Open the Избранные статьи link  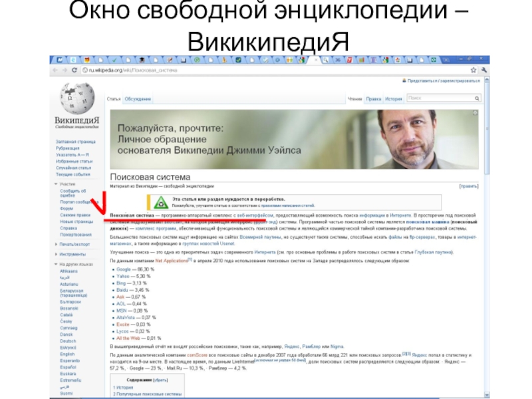[74, 162]
